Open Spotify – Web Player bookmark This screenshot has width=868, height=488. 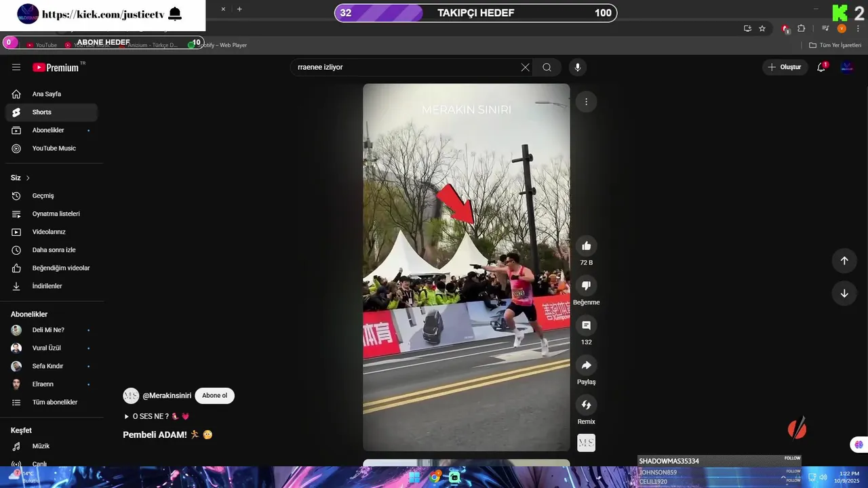pos(218,45)
